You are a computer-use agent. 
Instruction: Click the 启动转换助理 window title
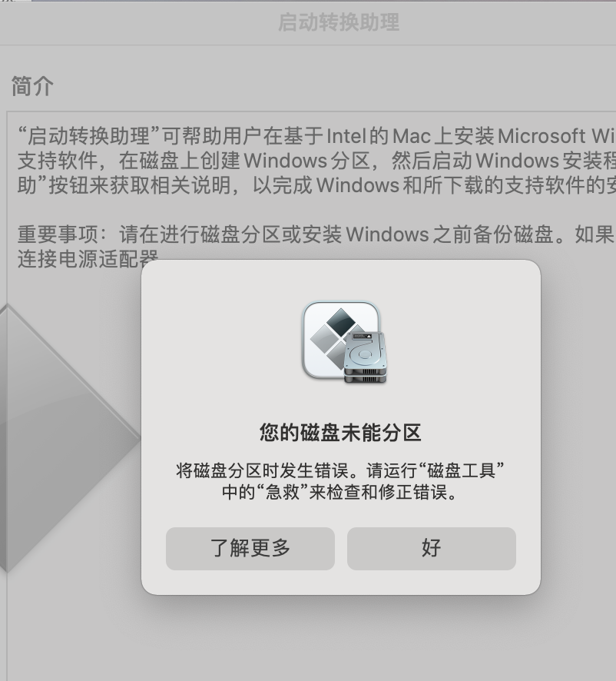(x=339, y=22)
